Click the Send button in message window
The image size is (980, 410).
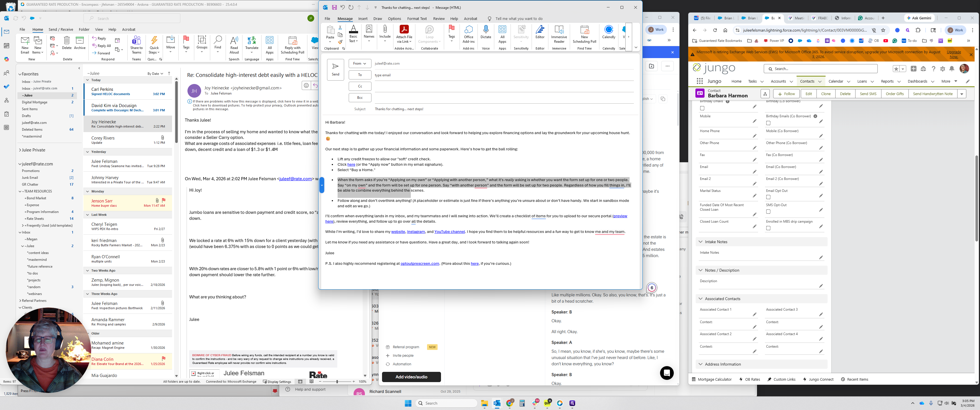(335, 69)
